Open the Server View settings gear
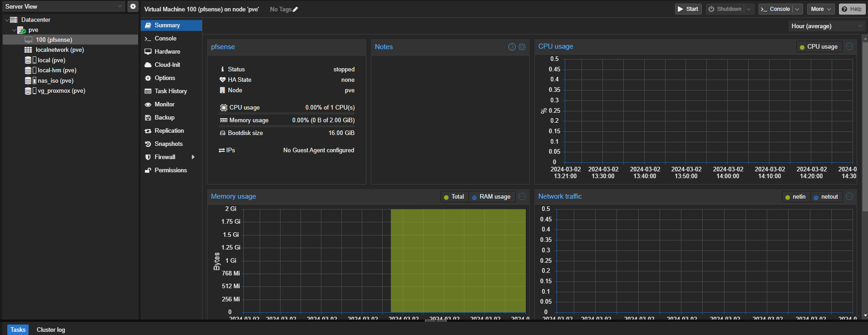Viewport: 868px width, 335px height. pos(133,6)
